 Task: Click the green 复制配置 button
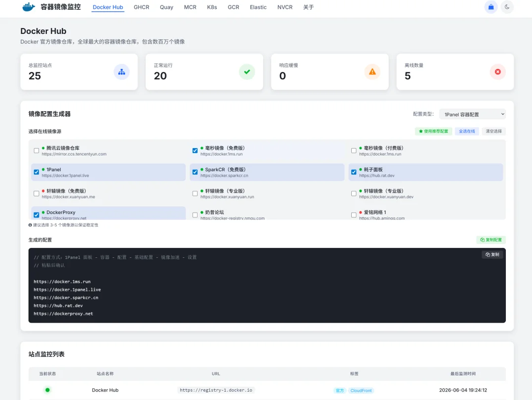(x=491, y=240)
